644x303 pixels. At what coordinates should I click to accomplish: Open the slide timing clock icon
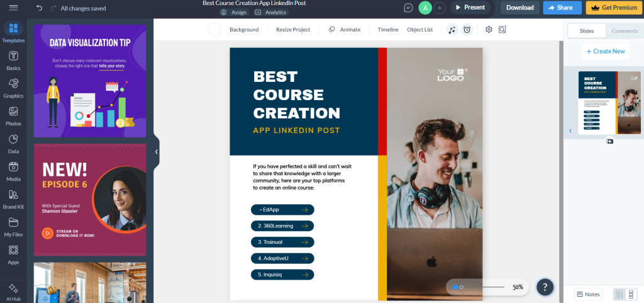click(x=467, y=30)
